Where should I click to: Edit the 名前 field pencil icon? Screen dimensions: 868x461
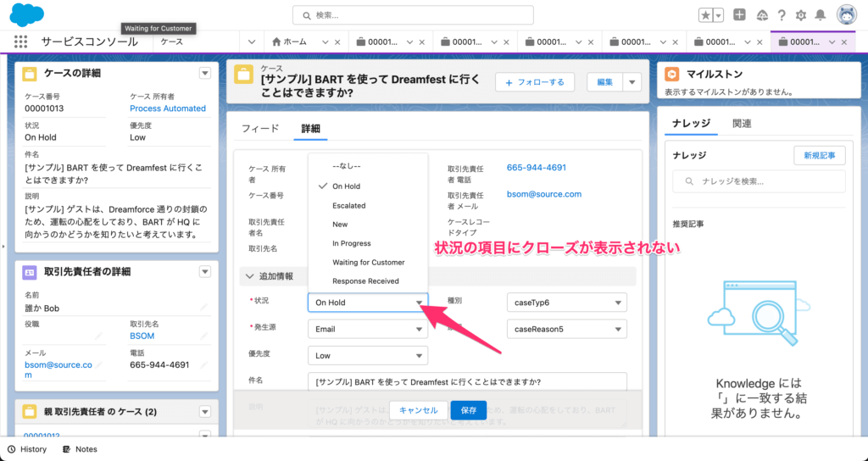203,307
